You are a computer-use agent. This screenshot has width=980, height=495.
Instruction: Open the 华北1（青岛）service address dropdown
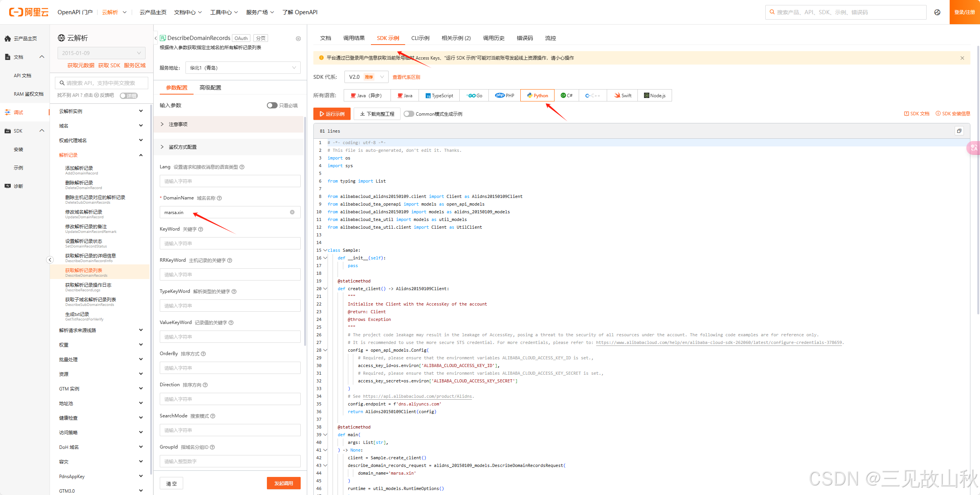tap(243, 68)
